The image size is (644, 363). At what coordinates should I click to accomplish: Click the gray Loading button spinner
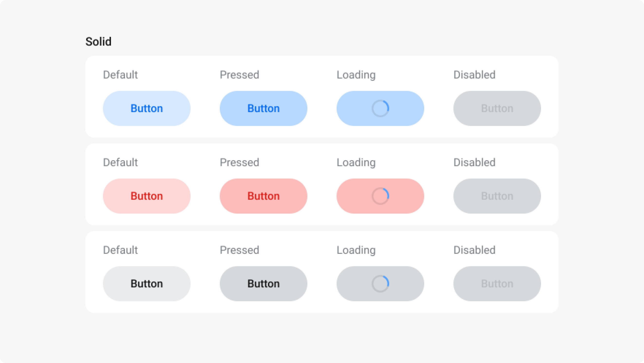(x=380, y=284)
